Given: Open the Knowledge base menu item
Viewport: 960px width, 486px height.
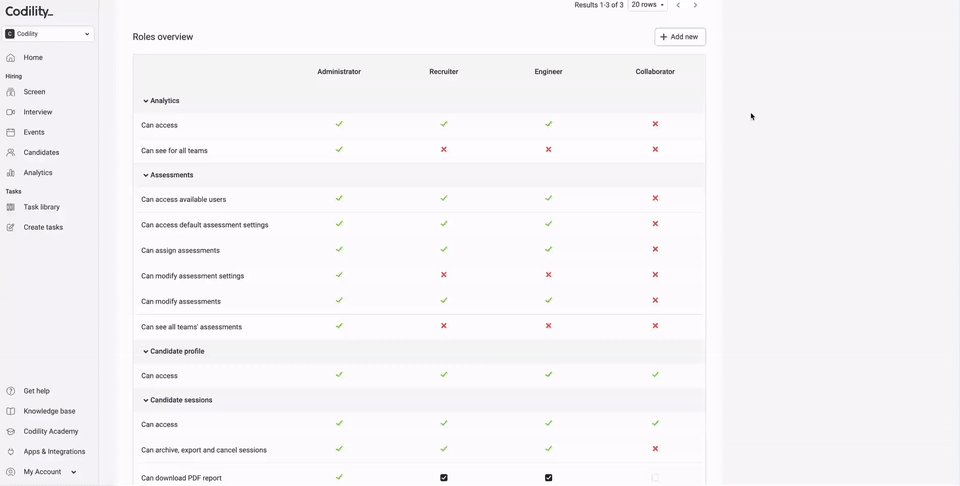Looking at the screenshot, I should pyautogui.click(x=49, y=411).
